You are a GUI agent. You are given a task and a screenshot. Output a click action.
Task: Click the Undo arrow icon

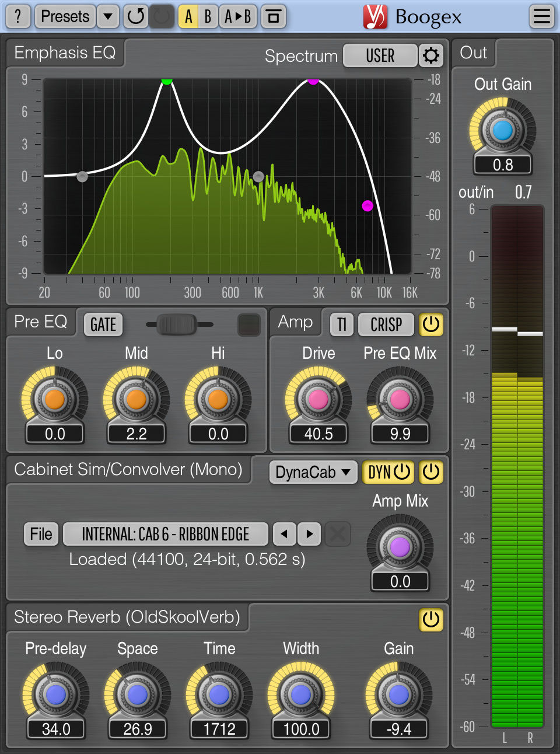click(x=136, y=16)
